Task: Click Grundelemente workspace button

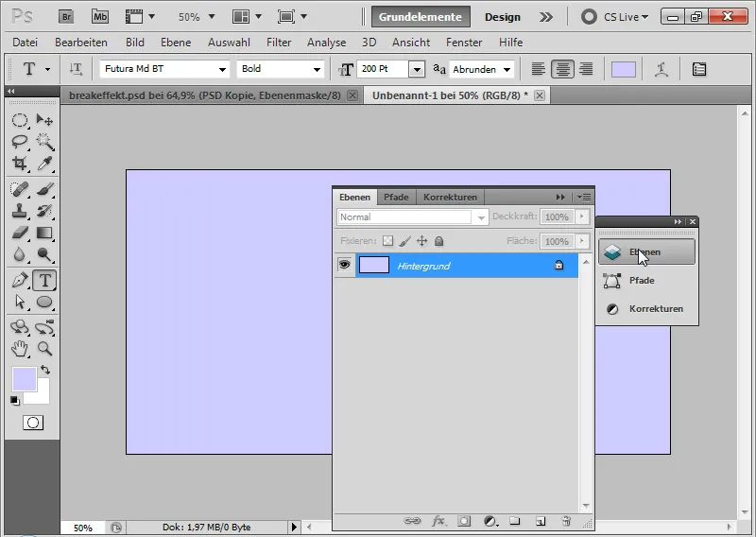Action: [421, 17]
